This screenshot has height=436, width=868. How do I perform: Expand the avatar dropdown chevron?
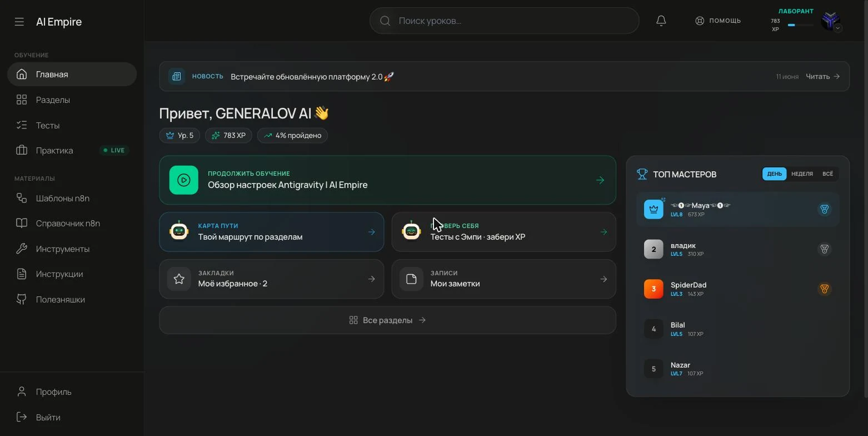pyautogui.click(x=838, y=28)
